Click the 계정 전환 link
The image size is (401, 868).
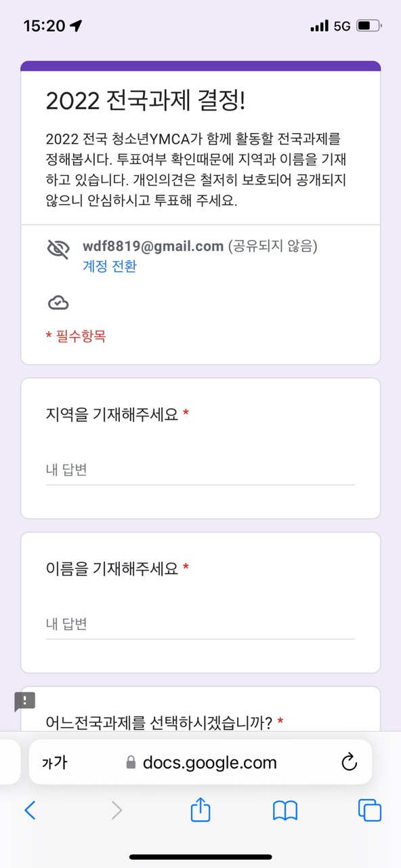coord(110,267)
